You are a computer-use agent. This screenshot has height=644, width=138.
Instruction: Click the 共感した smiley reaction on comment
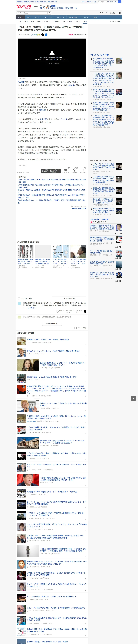point(57,311)
